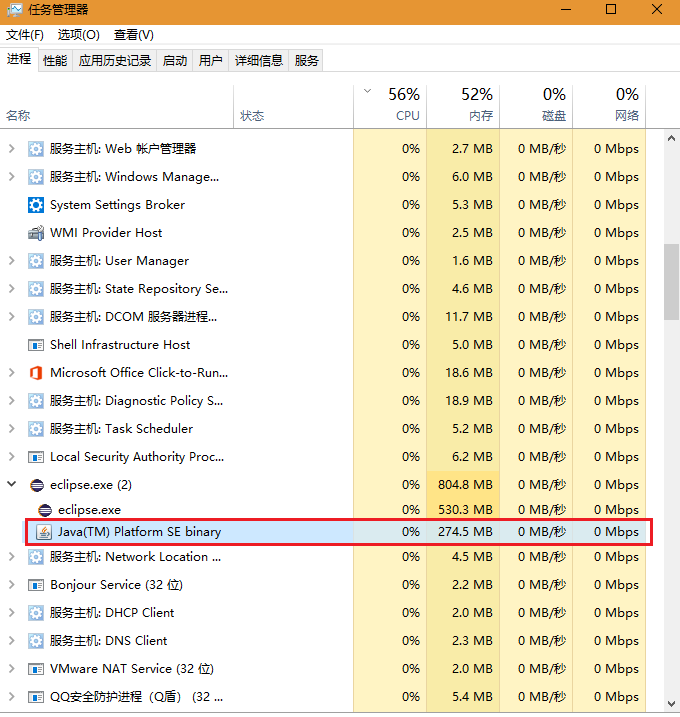The image size is (680, 717).
Task: Click the DNS Client service host icon
Action: (x=36, y=641)
